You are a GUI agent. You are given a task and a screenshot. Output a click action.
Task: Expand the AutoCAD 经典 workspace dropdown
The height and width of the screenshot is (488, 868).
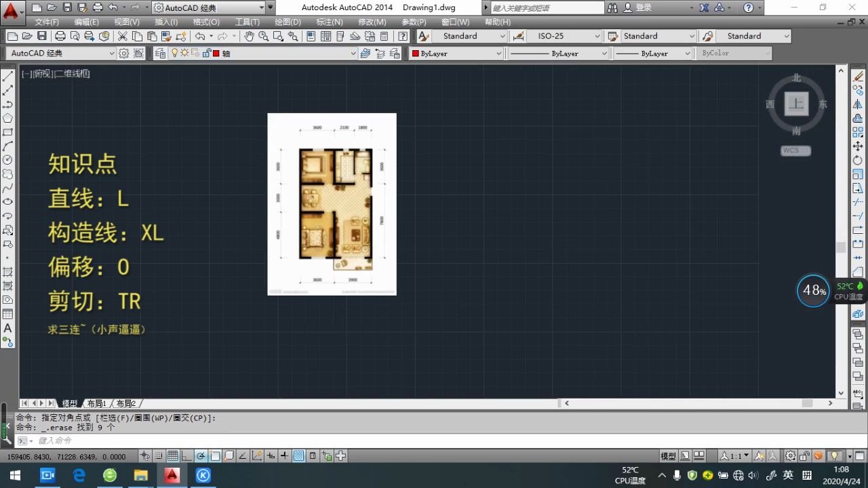[63, 53]
